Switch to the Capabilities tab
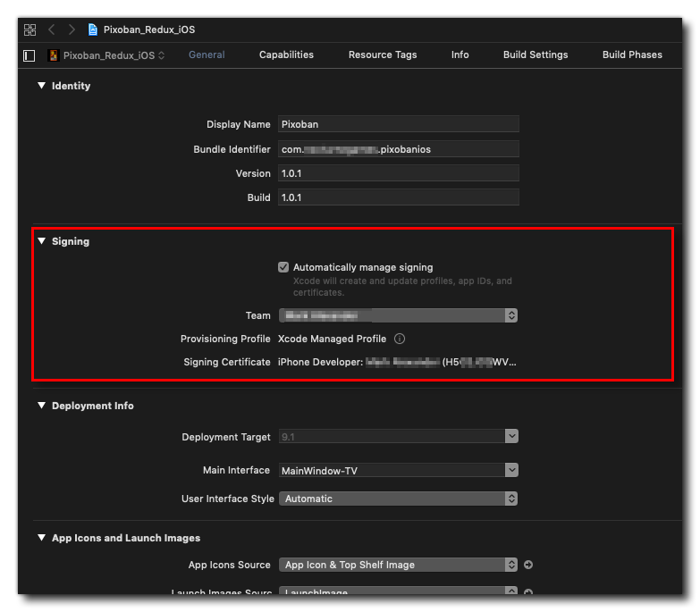 click(x=286, y=54)
